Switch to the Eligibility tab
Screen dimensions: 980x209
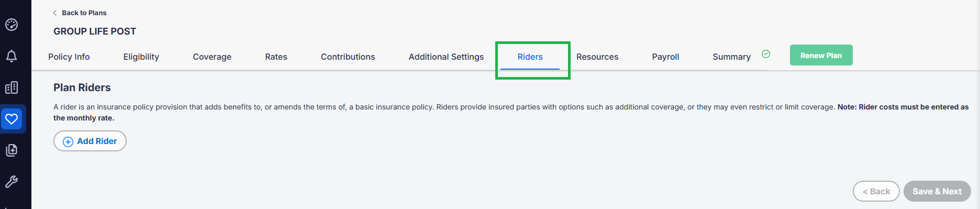coord(141,57)
